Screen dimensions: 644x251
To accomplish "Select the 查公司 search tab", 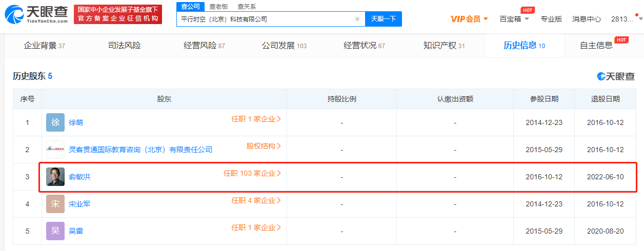I will 190,6.
